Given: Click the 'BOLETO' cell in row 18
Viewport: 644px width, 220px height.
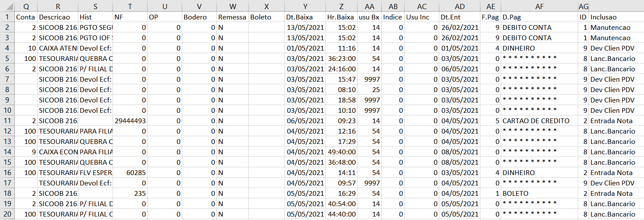Looking at the screenshot, I should (x=539, y=194).
